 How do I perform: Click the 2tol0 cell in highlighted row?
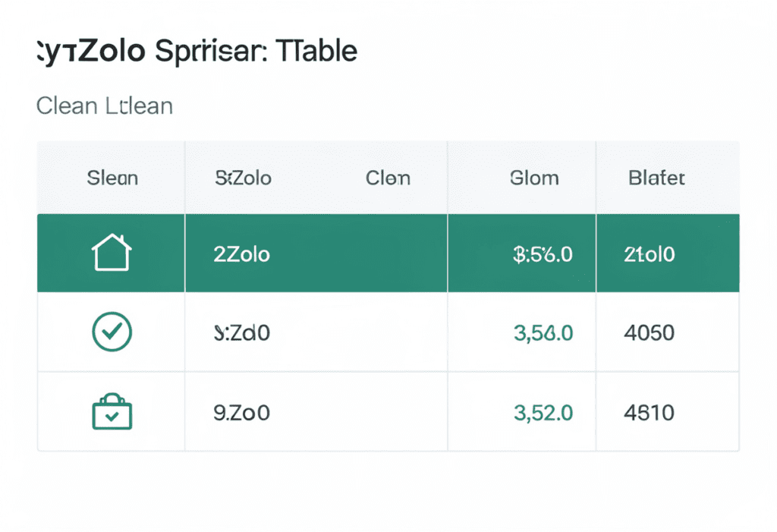click(649, 253)
